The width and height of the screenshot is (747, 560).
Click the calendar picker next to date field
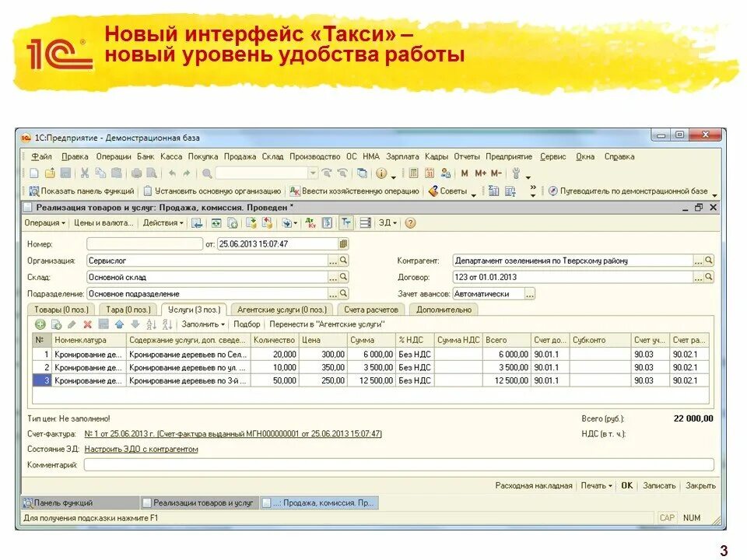(343, 243)
